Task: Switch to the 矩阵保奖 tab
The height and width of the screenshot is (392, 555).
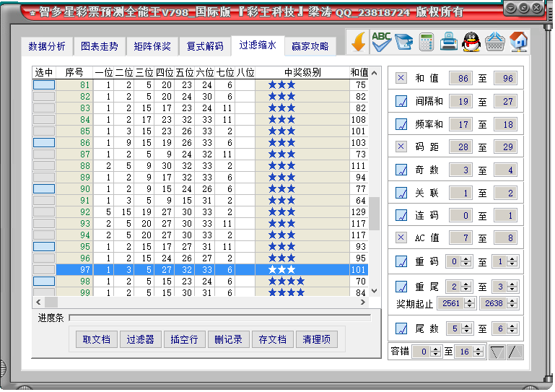Action: pyautogui.click(x=152, y=46)
